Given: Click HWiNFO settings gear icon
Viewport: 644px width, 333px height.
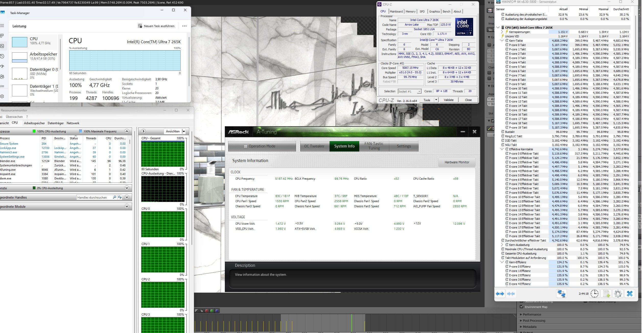Looking at the screenshot, I should (x=618, y=294).
